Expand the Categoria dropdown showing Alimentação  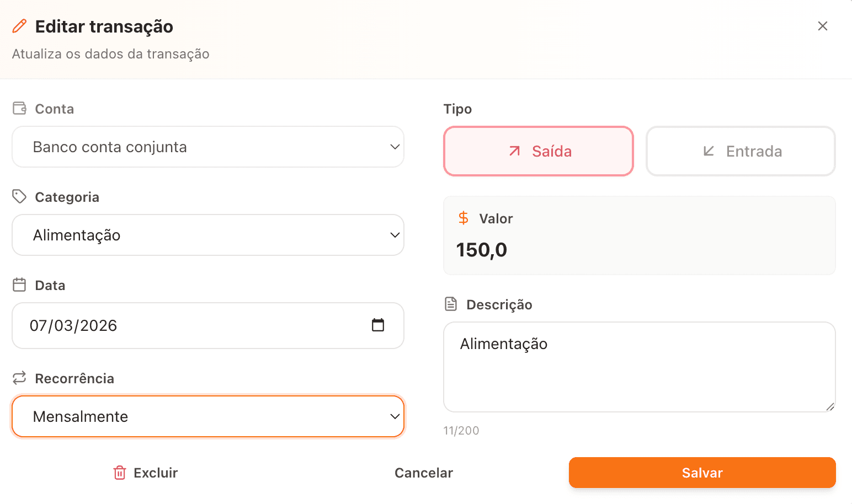[207, 235]
